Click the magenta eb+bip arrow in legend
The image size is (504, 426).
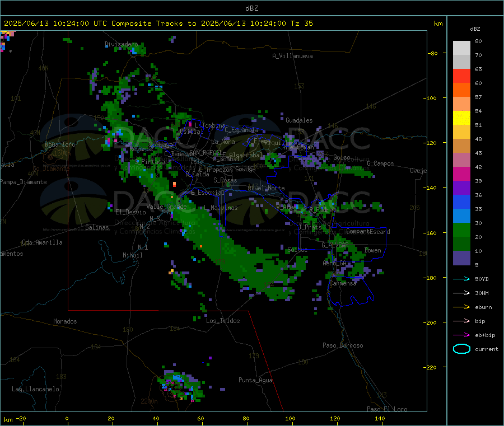[461, 335]
